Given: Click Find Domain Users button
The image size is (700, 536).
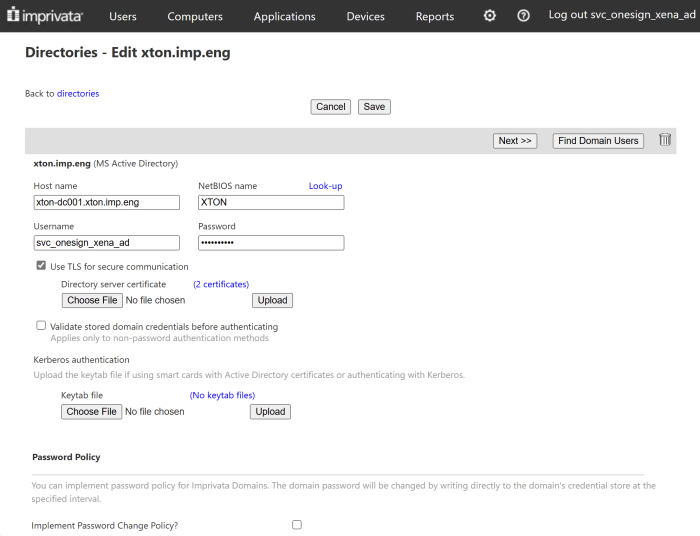Looking at the screenshot, I should 598,141.
